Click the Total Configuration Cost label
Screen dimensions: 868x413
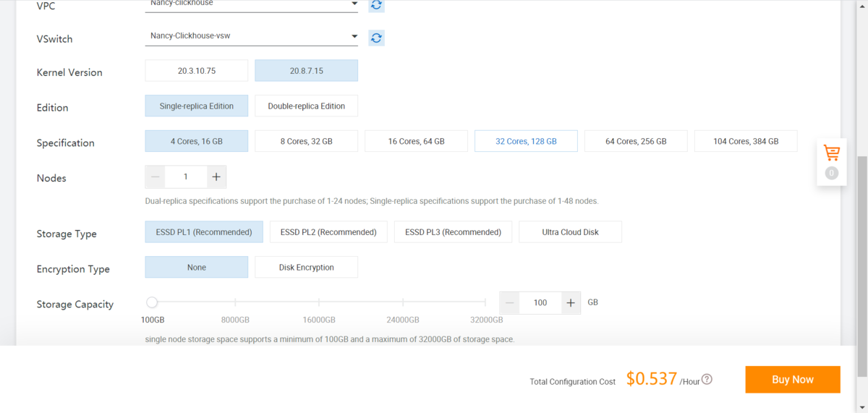click(x=573, y=382)
